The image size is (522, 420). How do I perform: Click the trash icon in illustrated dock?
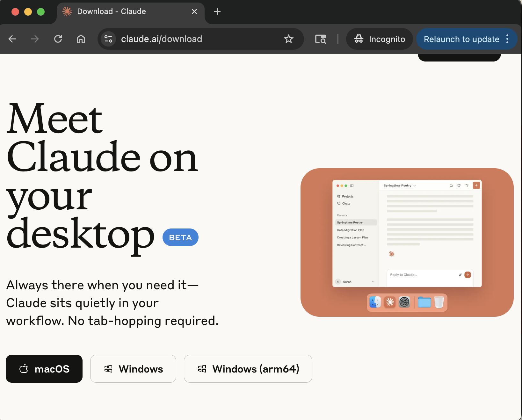[x=439, y=302]
